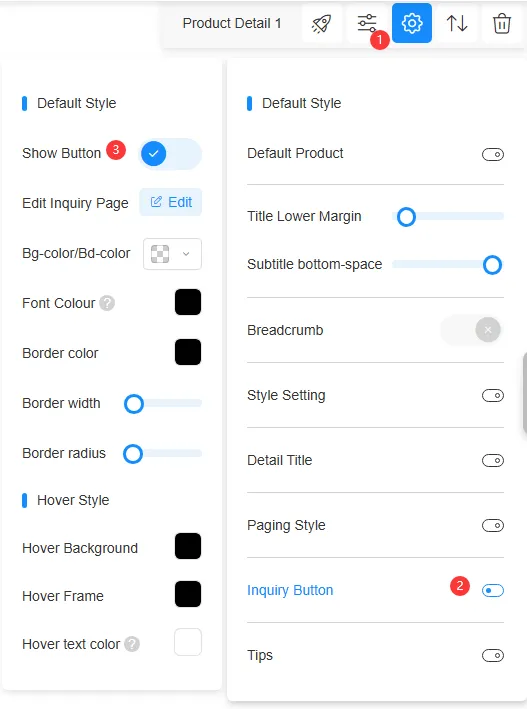Open the Bg-color/Bd-color dropdown
This screenshot has width=527, height=709.
[x=172, y=254]
